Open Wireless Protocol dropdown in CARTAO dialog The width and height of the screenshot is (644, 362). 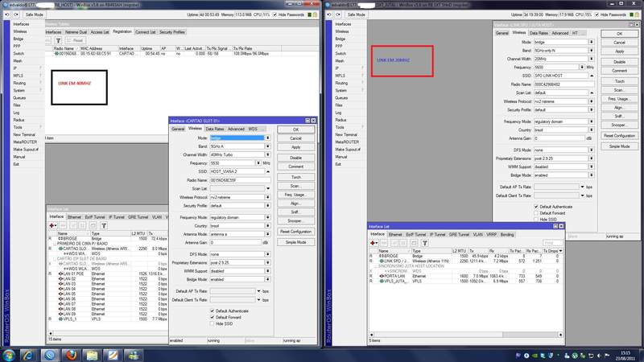click(267, 197)
